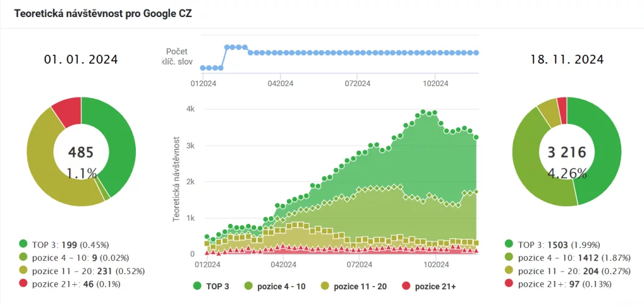This screenshot has width=644, height=305.
Task: Click green dot beside TOP 3: 199
Action: pos(24,244)
